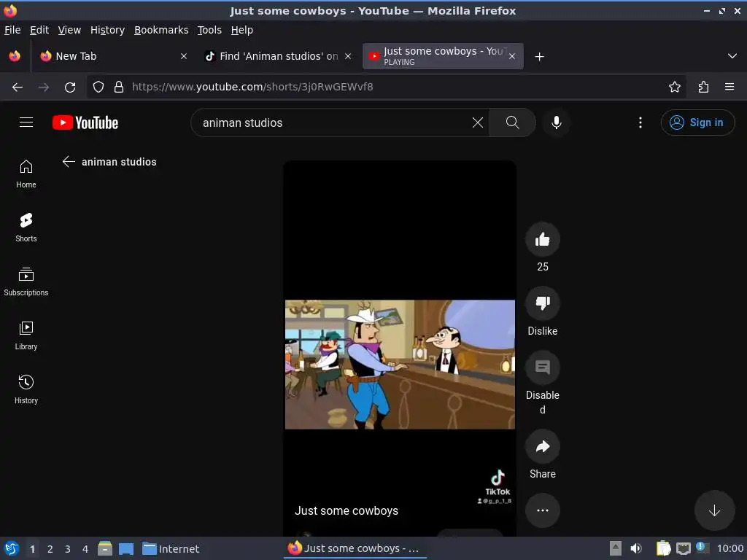Open the History menu in the menu bar

[x=107, y=30]
